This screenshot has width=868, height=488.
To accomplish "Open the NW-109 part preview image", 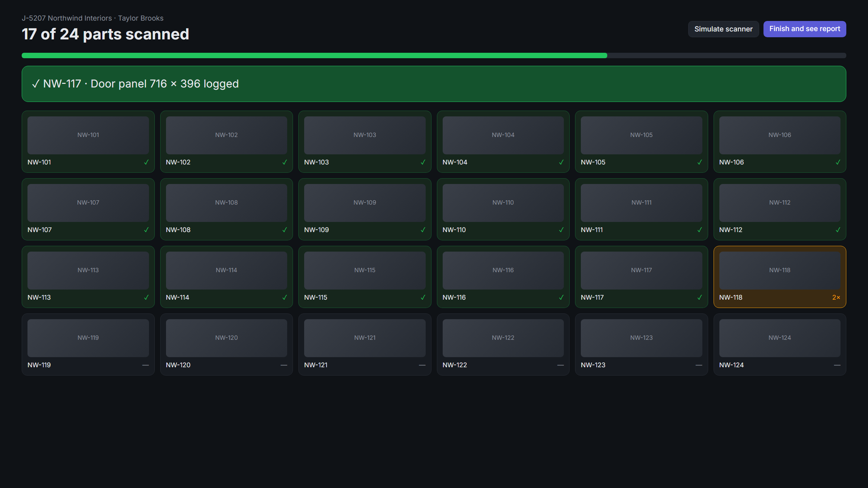I will pos(365,203).
